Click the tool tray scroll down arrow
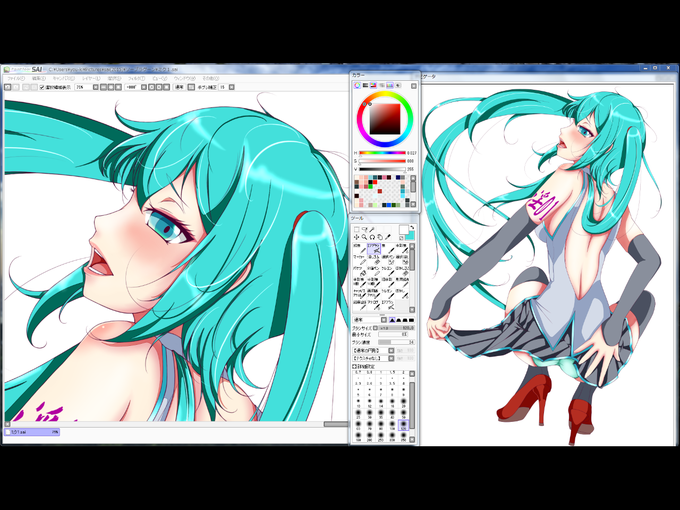The height and width of the screenshot is (510, 680). click(x=412, y=310)
